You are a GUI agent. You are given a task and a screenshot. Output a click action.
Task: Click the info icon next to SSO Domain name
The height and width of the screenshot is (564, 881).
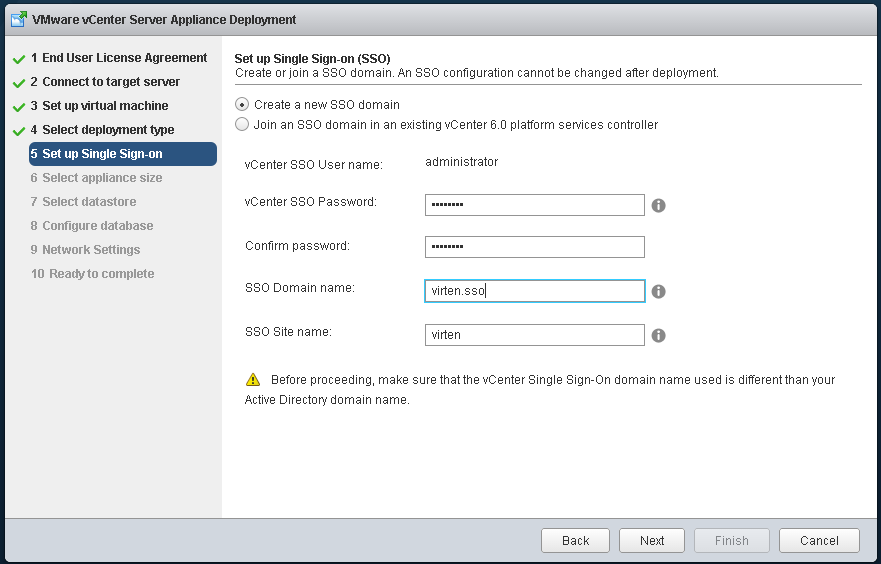tap(659, 292)
